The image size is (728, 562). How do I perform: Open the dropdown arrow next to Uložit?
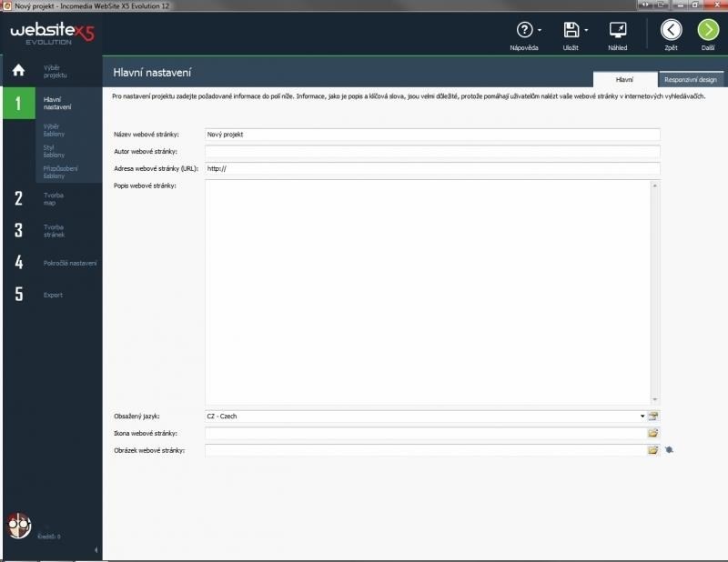coord(586,30)
